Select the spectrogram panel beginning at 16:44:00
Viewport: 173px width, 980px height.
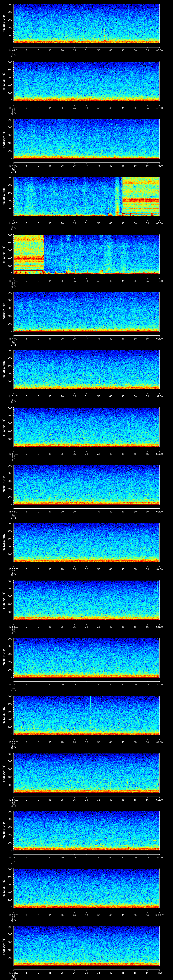tap(86, 24)
